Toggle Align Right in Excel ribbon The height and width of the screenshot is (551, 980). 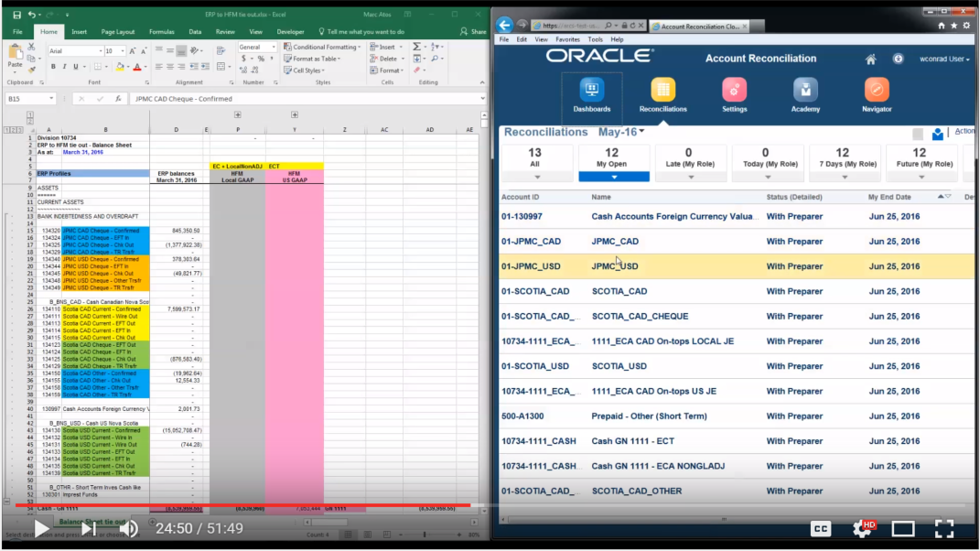click(181, 67)
